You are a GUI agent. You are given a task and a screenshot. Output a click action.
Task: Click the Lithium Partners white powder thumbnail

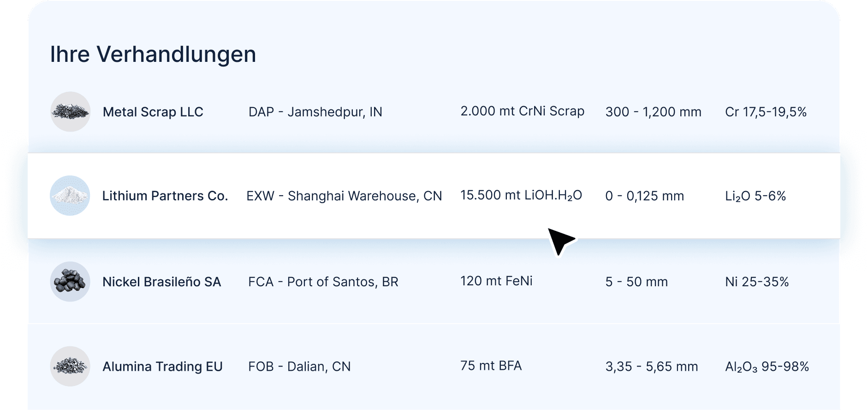click(70, 196)
